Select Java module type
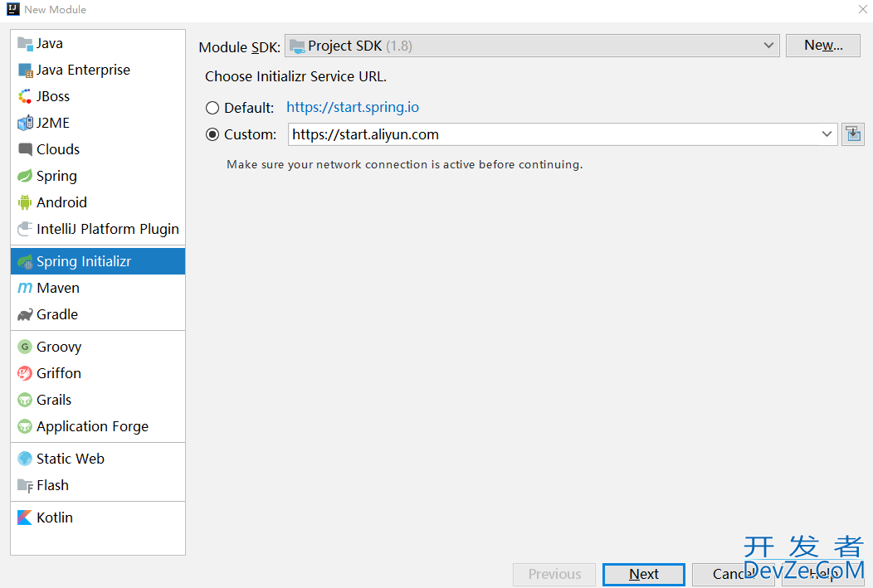Screen dimensions: 873x588 coord(98,43)
